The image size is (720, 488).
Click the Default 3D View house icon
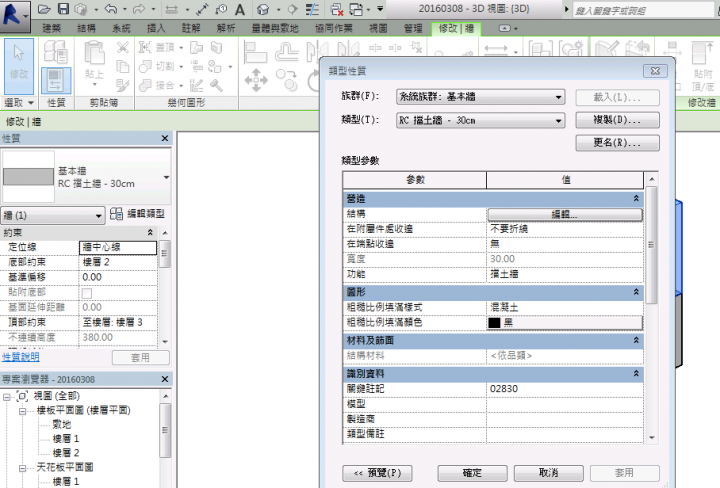coord(263,9)
